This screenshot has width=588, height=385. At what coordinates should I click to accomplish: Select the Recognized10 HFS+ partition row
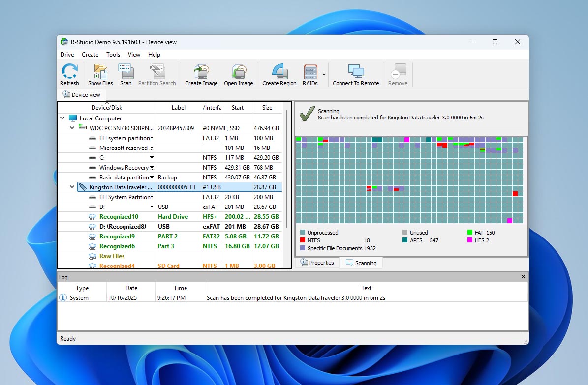click(x=119, y=216)
